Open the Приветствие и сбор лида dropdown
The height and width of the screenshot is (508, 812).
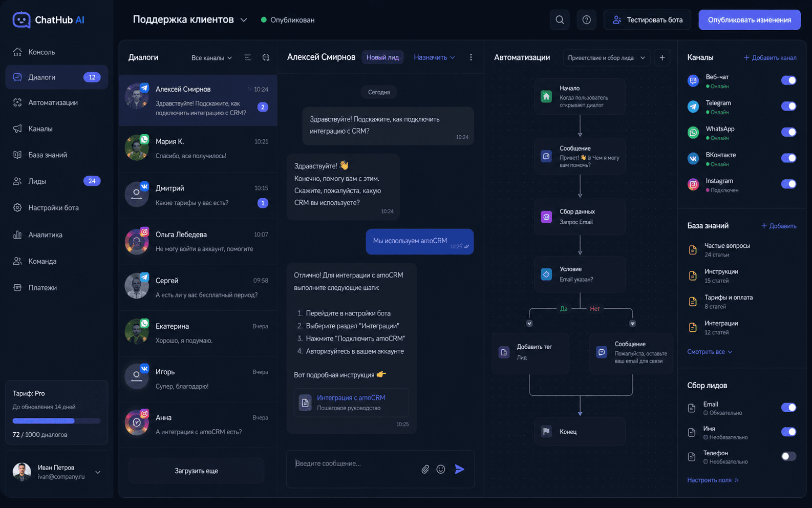[x=607, y=58]
